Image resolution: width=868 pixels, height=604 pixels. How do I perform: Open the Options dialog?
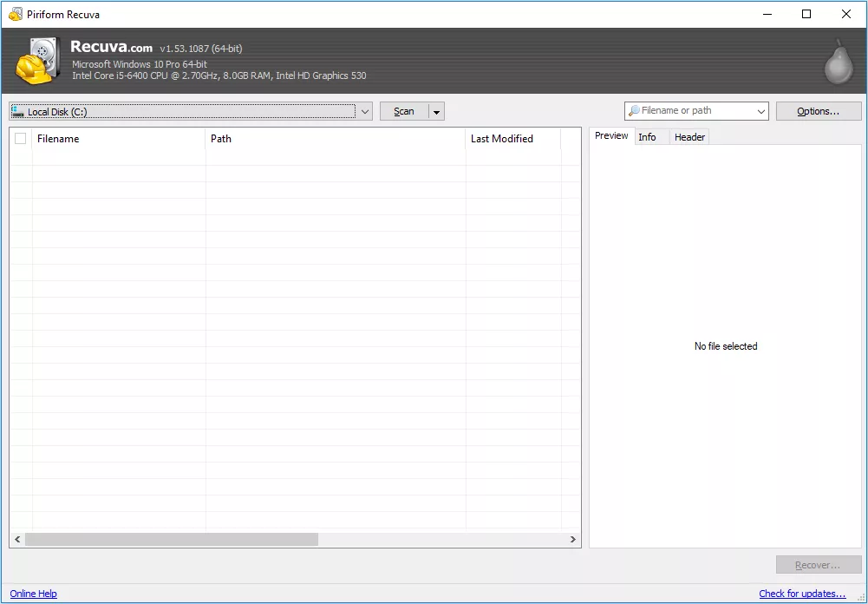tap(818, 111)
